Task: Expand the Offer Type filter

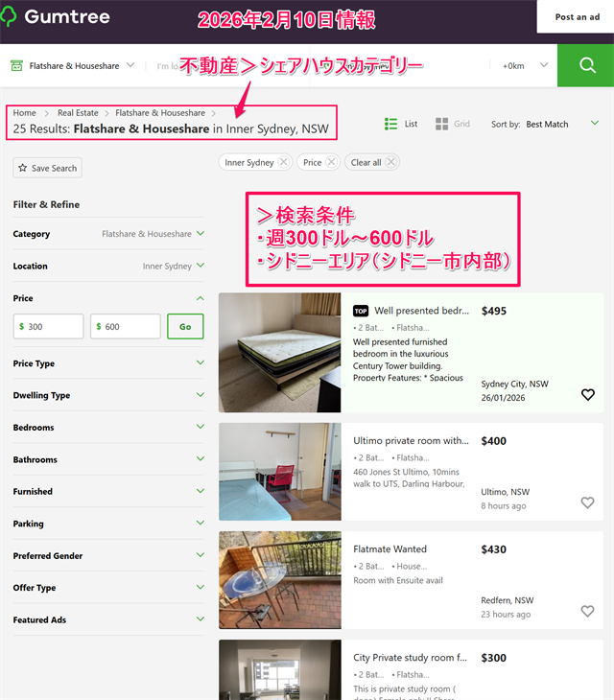Action: 201,587
